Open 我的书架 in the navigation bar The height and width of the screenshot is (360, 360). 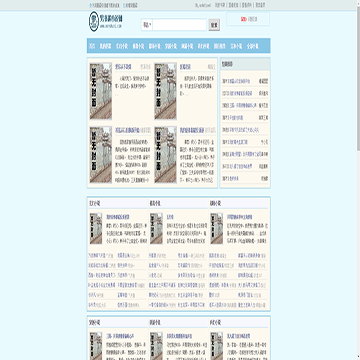tap(105, 46)
